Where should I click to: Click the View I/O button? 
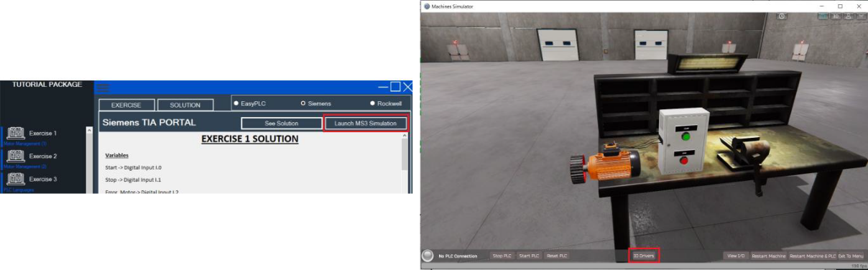736,256
